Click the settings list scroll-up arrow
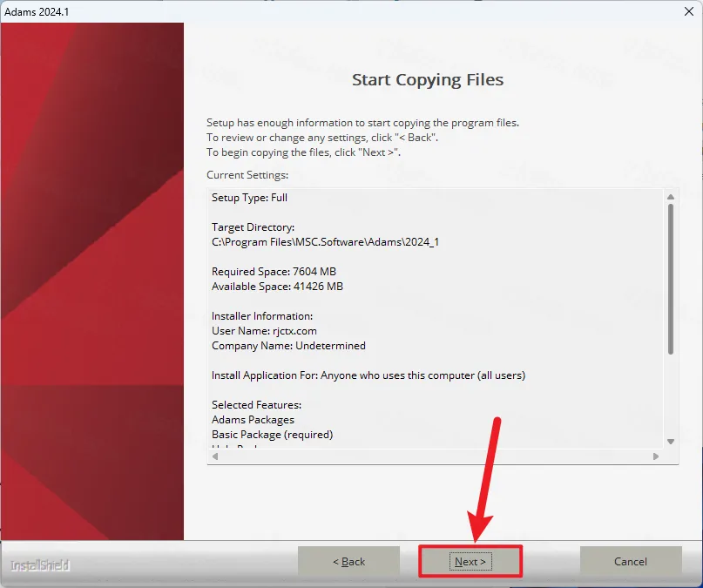Image resolution: width=703 pixels, height=588 pixels. pos(670,197)
